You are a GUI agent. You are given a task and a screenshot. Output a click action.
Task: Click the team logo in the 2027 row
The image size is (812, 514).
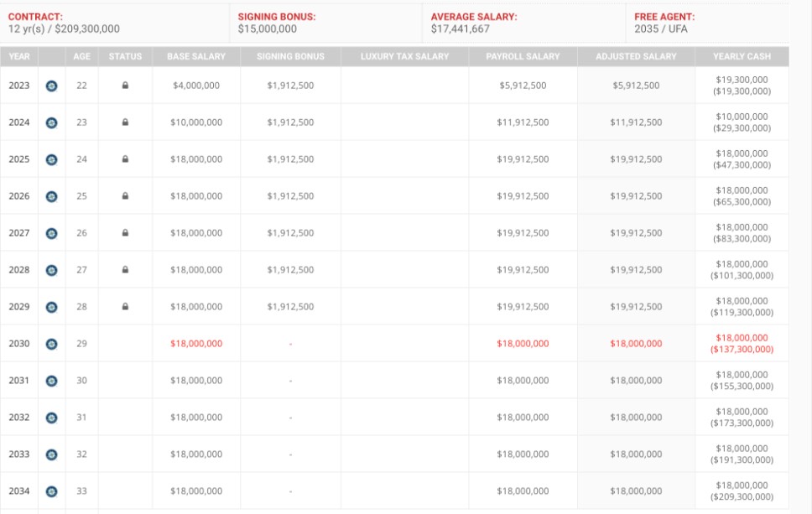52,233
